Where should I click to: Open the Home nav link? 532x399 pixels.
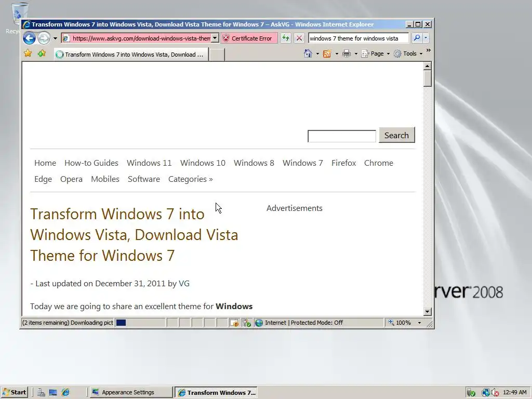(x=45, y=163)
